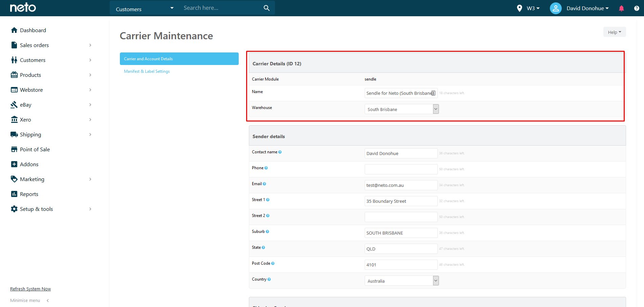Click the empty Street 2 field
The height and width of the screenshot is (307, 644).
(401, 217)
